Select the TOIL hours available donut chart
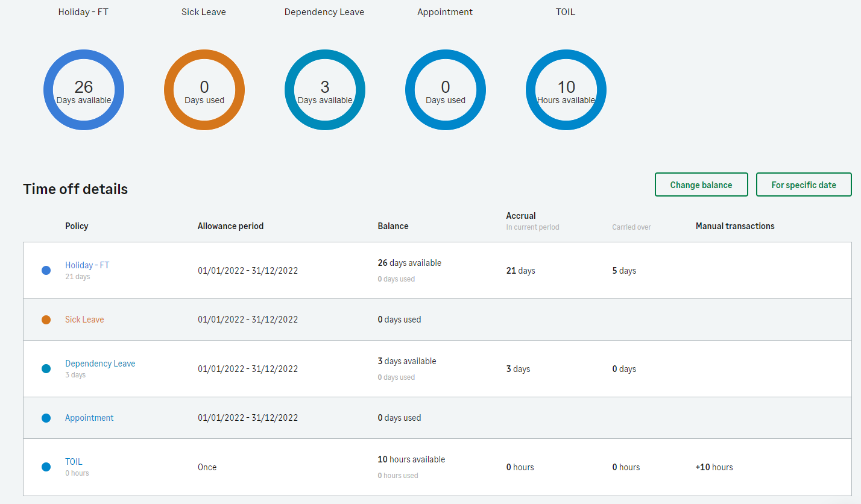The width and height of the screenshot is (861, 504). 566,90
